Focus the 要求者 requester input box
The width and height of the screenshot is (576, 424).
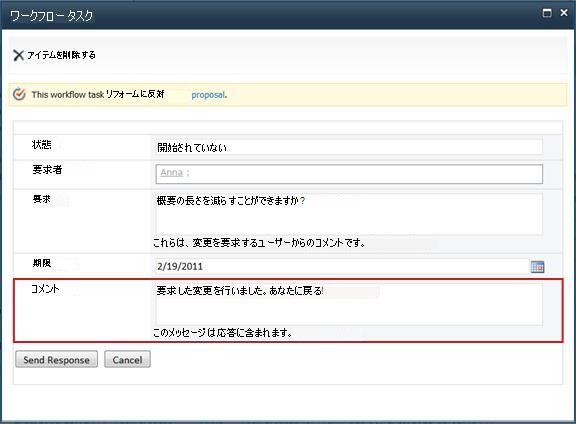pyautogui.click(x=349, y=174)
